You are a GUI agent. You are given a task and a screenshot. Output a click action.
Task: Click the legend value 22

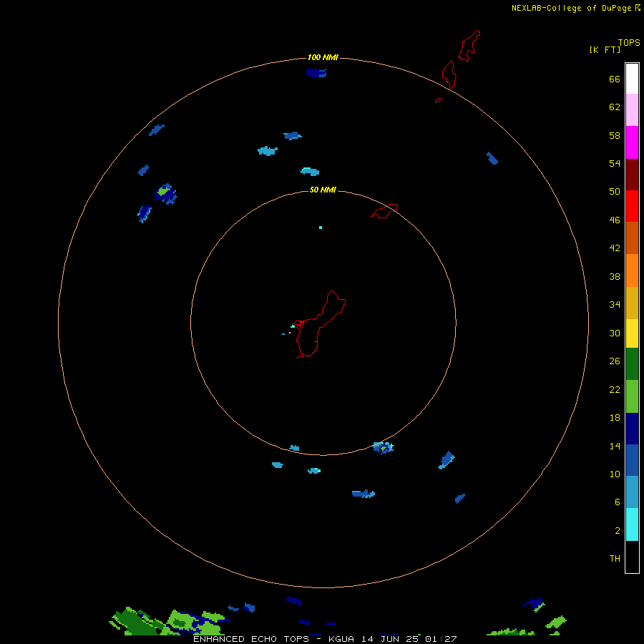click(615, 389)
